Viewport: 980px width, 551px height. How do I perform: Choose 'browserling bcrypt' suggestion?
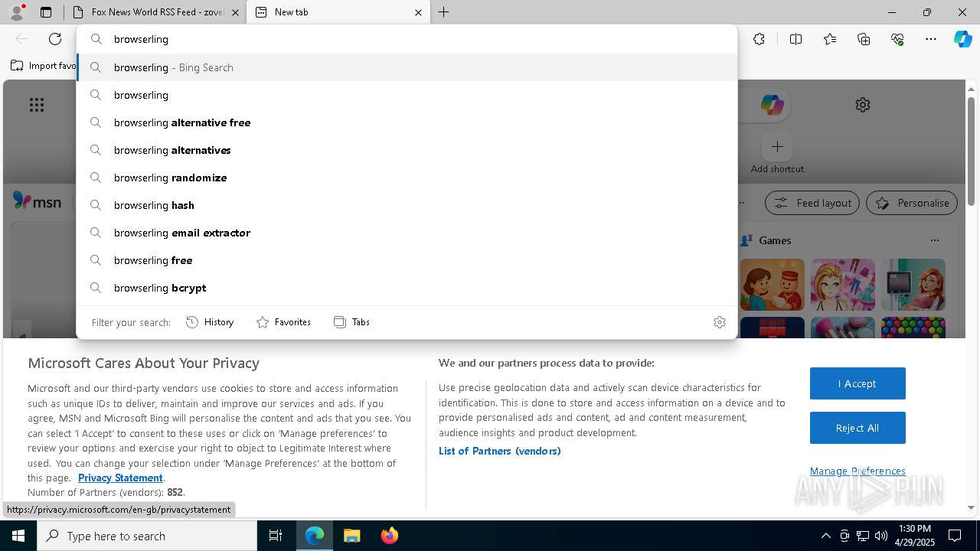407,288
